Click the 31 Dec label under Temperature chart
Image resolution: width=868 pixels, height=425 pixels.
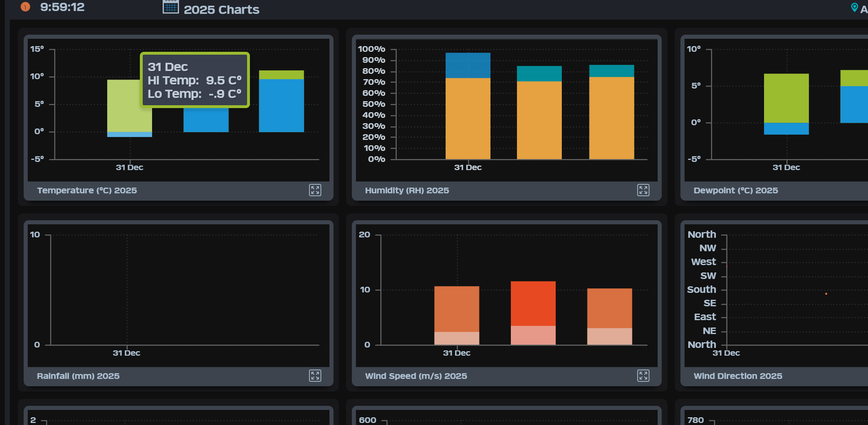(130, 167)
